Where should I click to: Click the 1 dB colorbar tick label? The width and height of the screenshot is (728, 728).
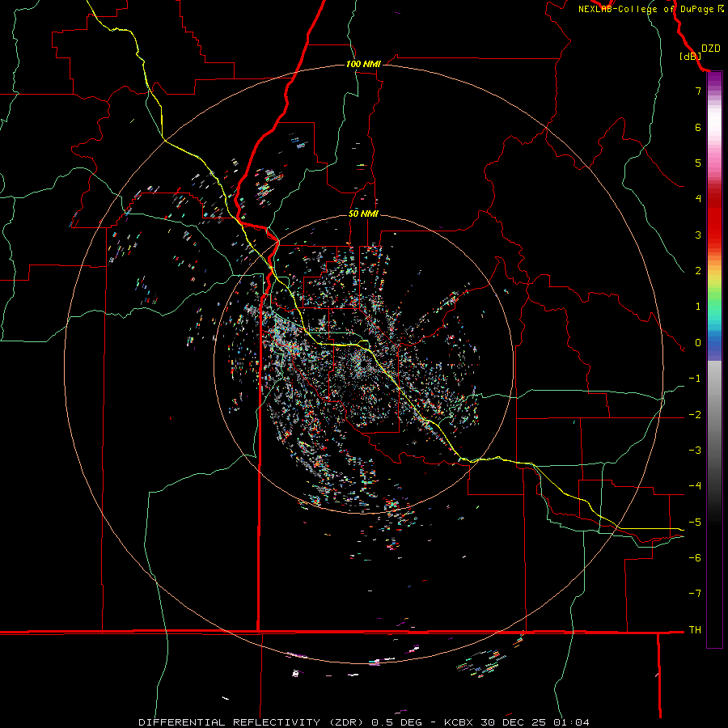coord(698,307)
